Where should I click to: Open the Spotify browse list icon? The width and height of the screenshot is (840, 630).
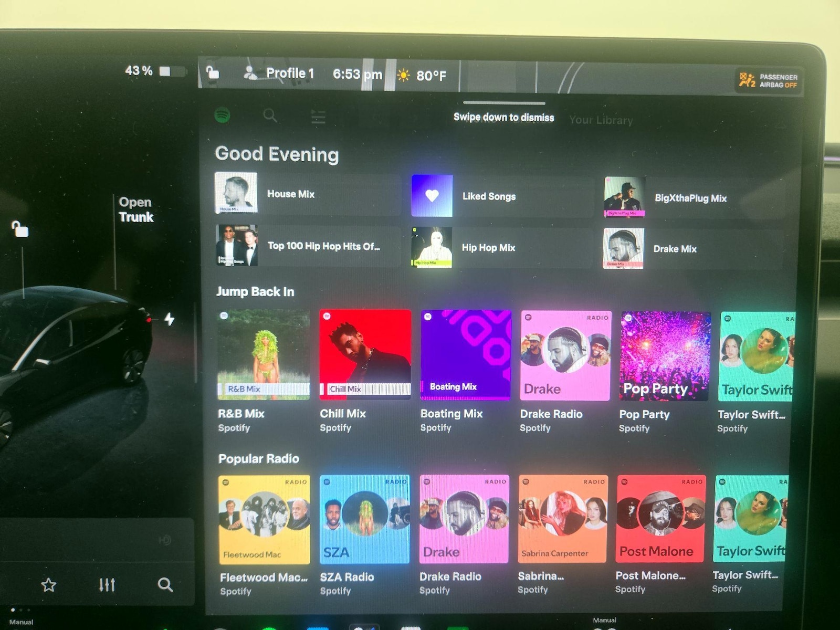click(x=318, y=117)
